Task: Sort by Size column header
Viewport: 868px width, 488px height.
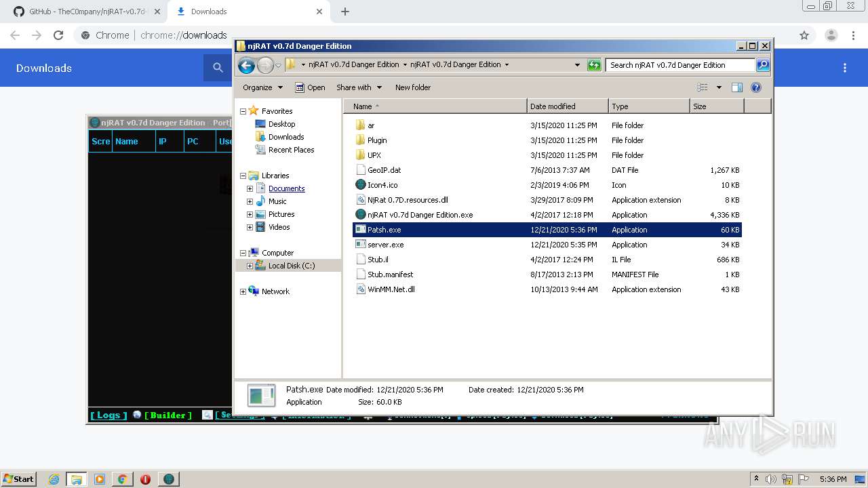Action: [x=717, y=106]
